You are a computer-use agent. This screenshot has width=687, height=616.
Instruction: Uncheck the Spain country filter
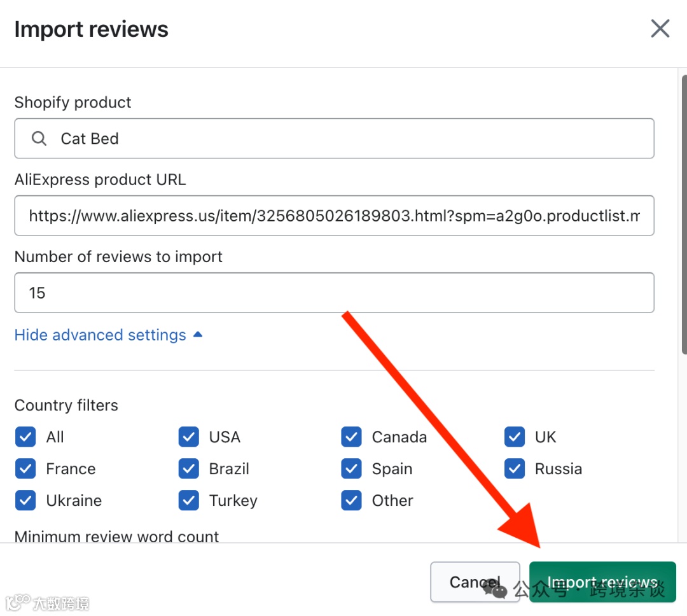(x=351, y=469)
